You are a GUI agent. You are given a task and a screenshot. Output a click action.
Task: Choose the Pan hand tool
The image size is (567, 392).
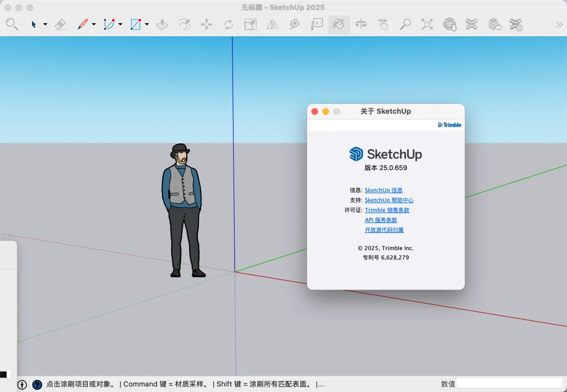(383, 25)
